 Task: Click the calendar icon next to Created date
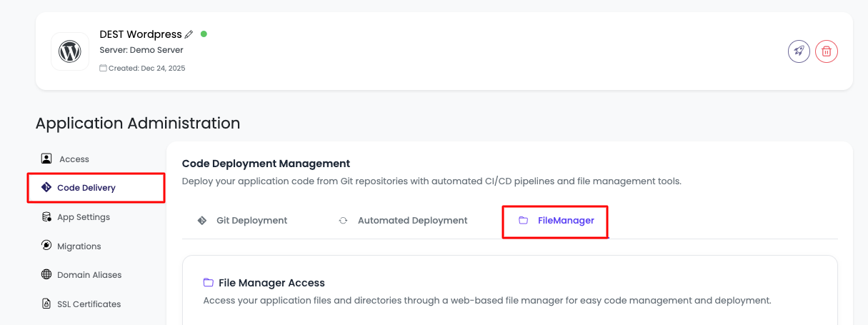click(x=103, y=69)
